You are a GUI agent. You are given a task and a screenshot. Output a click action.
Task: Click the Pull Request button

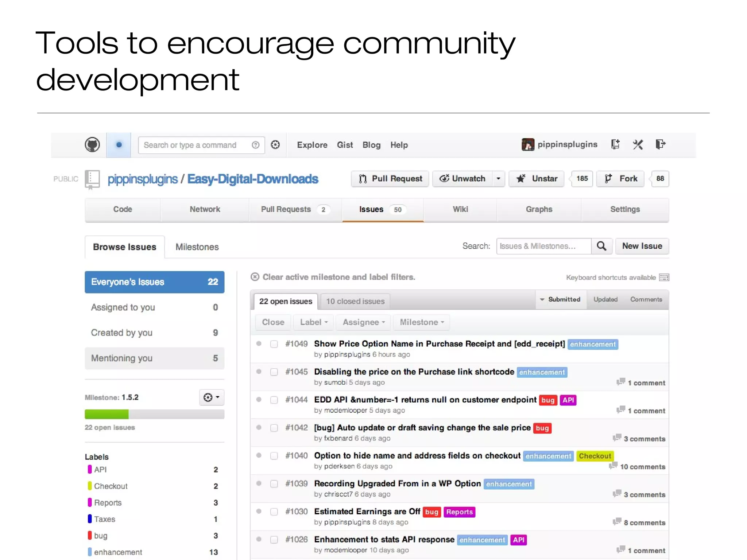[x=390, y=179]
